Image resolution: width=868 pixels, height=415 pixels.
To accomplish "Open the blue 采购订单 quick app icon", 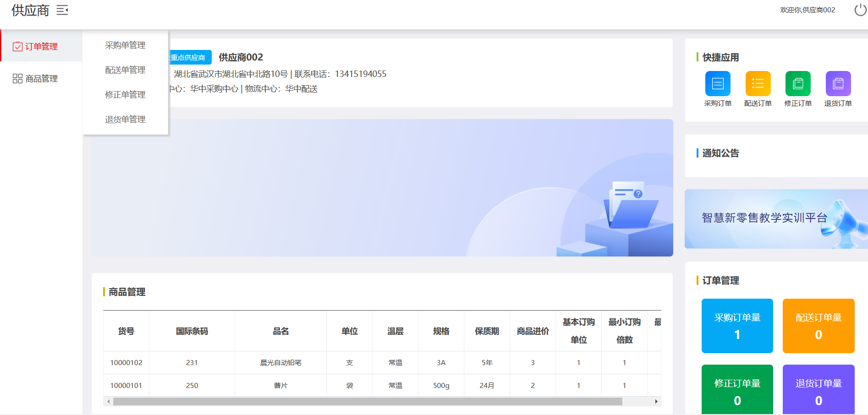I will (x=718, y=83).
